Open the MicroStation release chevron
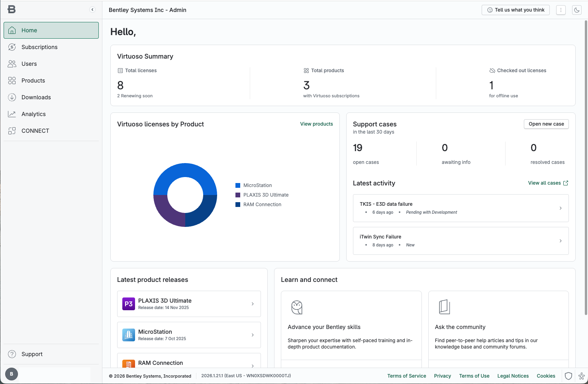This screenshot has height=384, width=588. coord(253,335)
